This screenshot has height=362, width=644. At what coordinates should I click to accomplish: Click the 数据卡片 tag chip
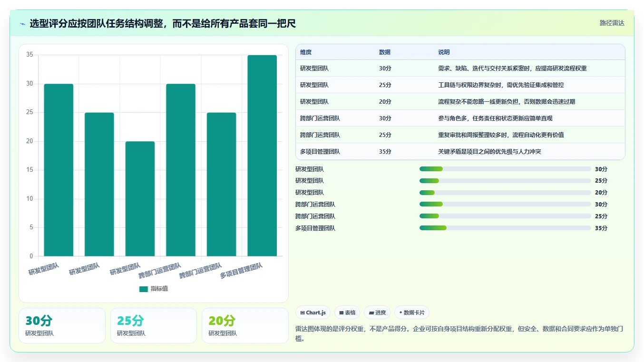point(411,313)
